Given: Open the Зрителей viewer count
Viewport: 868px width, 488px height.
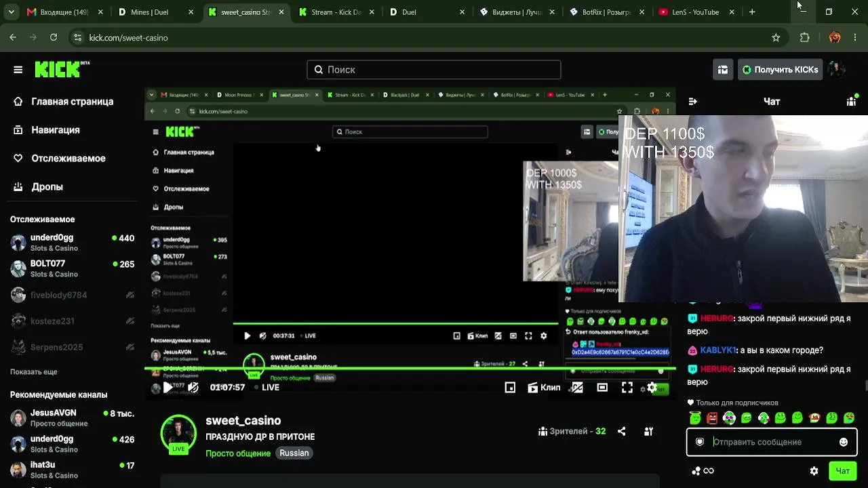Looking at the screenshot, I should 572,431.
